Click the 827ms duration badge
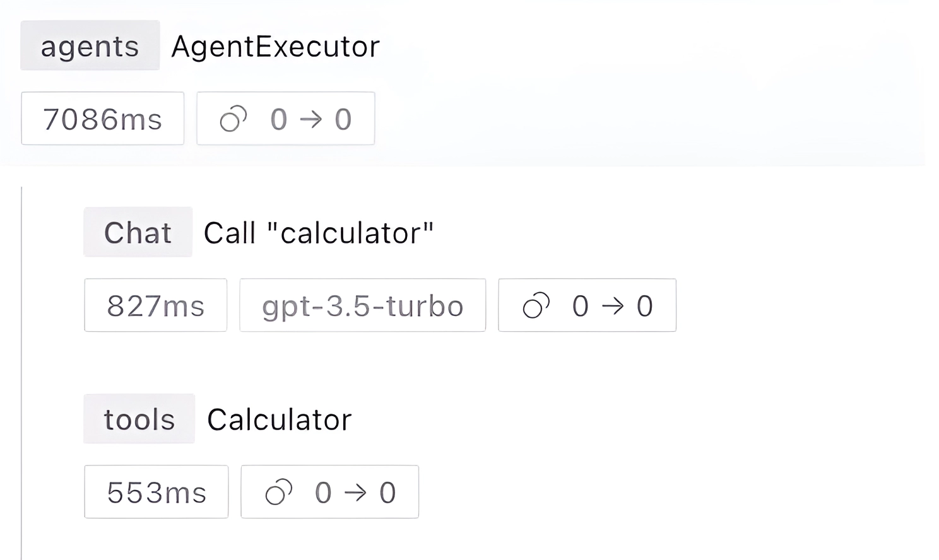939x560 pixels. pos(155,306)
